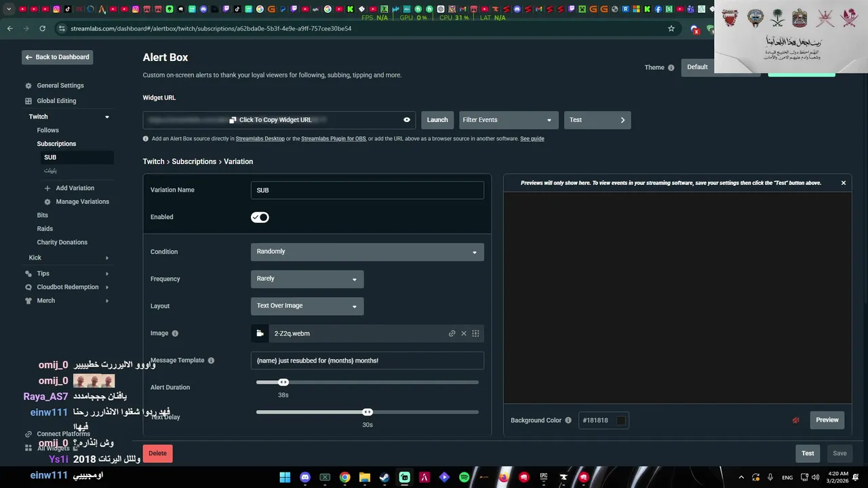The image size is (868, 488).
Task: Open File Explorer from the taskbar
Action: tap(364, 477)
